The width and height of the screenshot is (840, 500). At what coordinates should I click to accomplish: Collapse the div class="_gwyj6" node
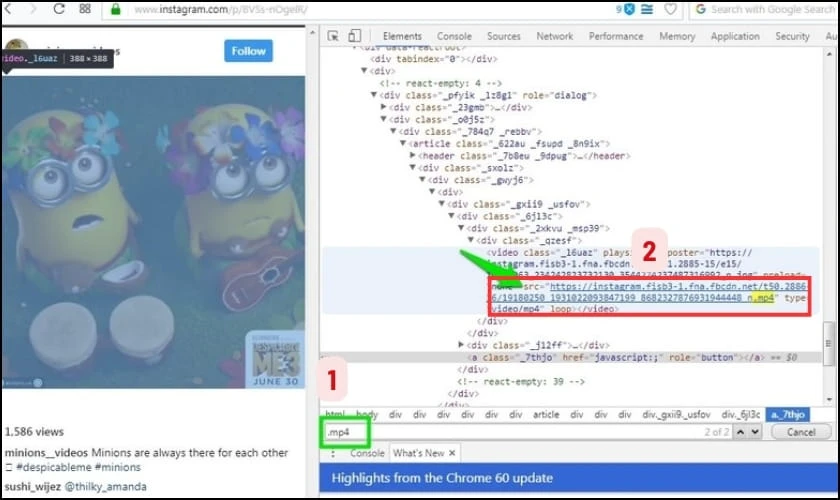coord(422,180)
